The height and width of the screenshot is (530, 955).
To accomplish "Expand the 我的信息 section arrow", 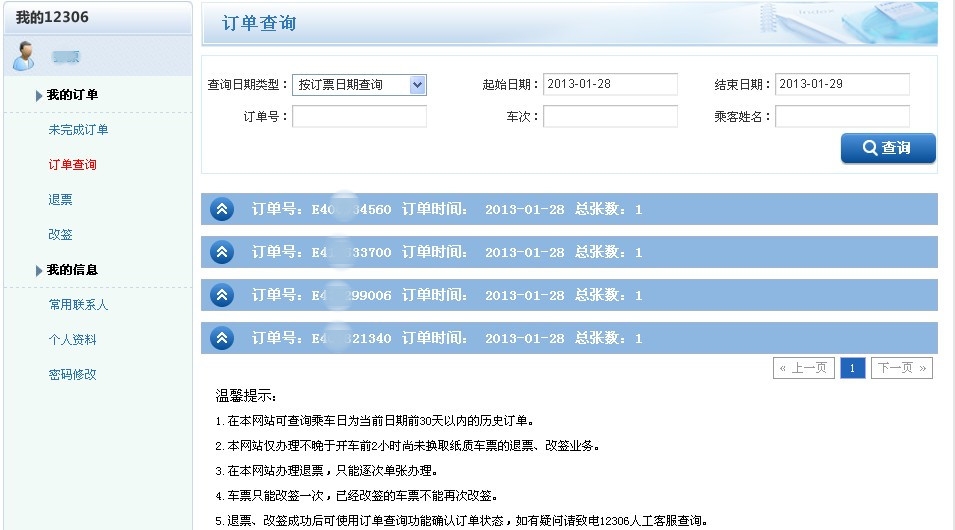I will 39,270.
